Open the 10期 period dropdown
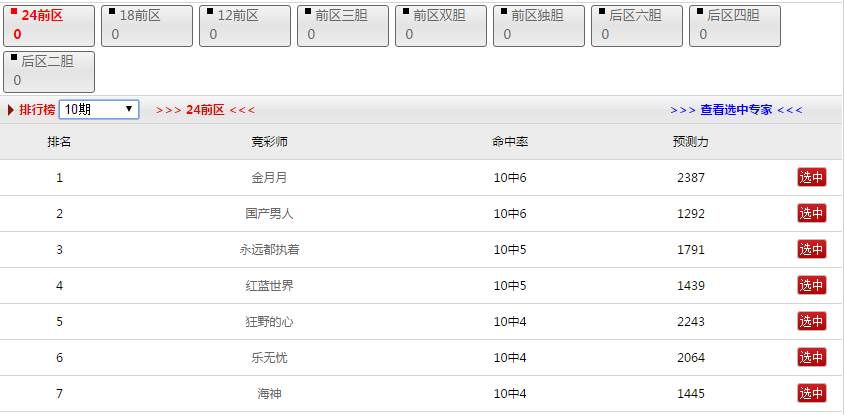Image resolution: width=845 pixels, height=415 pixels. pyautogui.click(x=99, y=109)
